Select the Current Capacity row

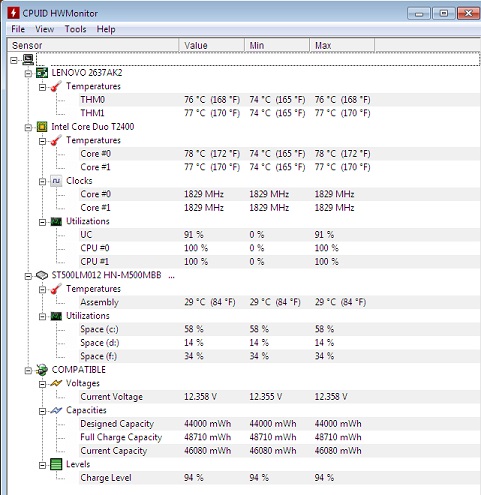pyautogui.click(x=279, y=451)
